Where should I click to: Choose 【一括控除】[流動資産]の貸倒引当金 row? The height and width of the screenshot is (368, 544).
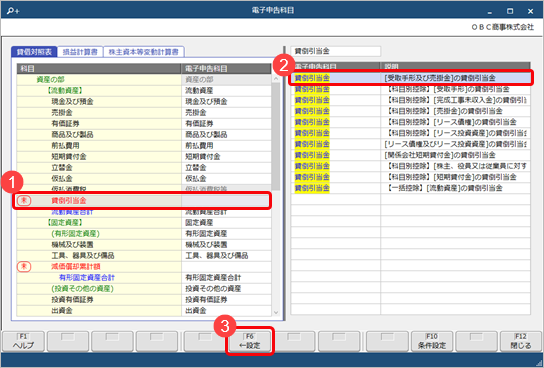tap(410, 188)
